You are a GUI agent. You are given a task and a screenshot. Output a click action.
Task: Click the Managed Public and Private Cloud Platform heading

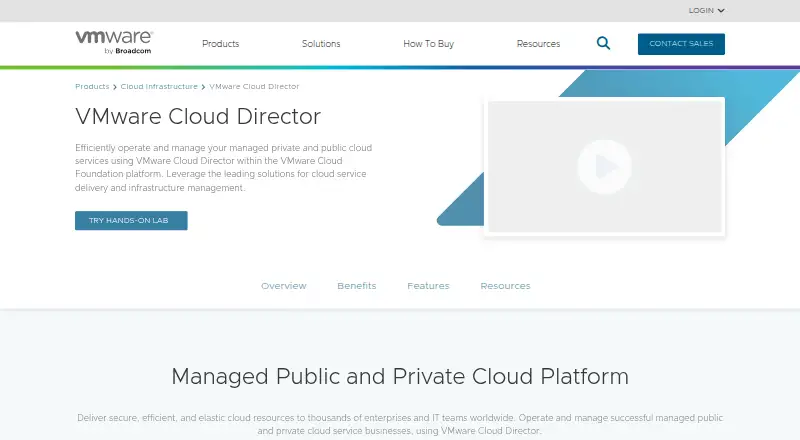tap(400, 377)
